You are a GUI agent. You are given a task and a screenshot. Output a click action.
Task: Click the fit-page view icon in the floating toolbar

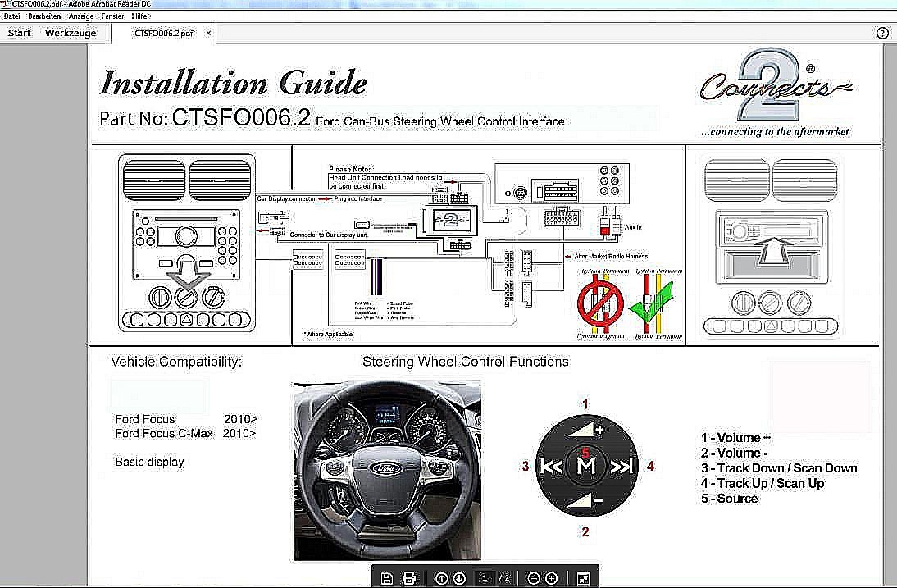coord(584,578)
